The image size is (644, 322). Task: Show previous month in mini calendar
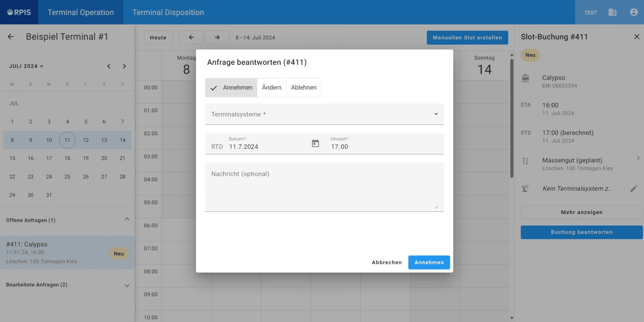point(109,66)
